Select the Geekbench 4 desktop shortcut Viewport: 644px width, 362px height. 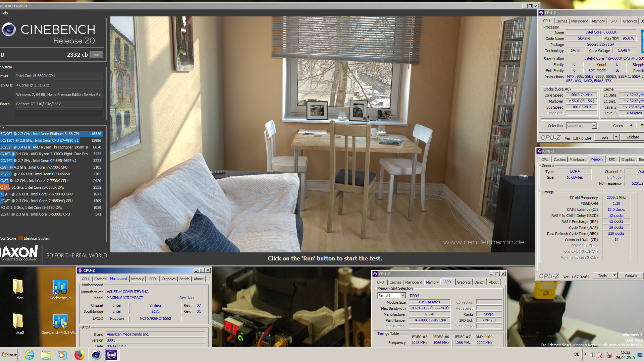(60, 289)
